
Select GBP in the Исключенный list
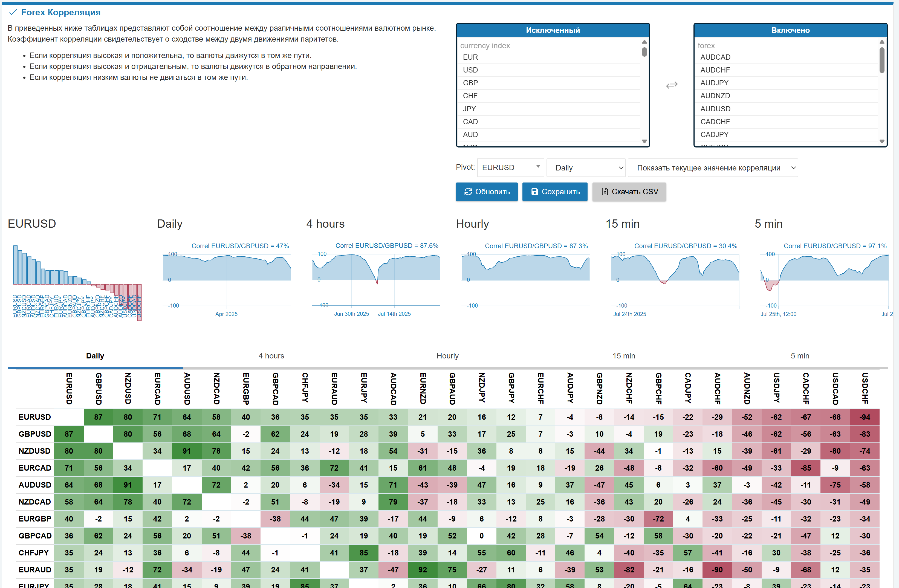pos(470,83)
